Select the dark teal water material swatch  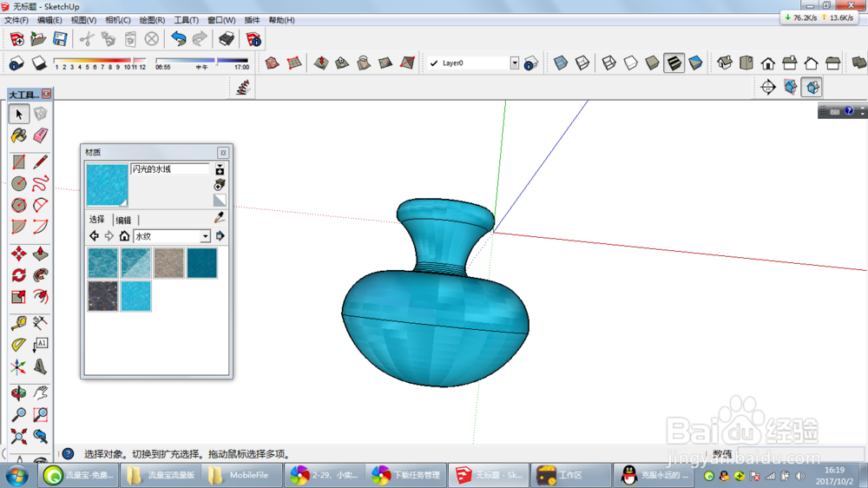[202, 262]
